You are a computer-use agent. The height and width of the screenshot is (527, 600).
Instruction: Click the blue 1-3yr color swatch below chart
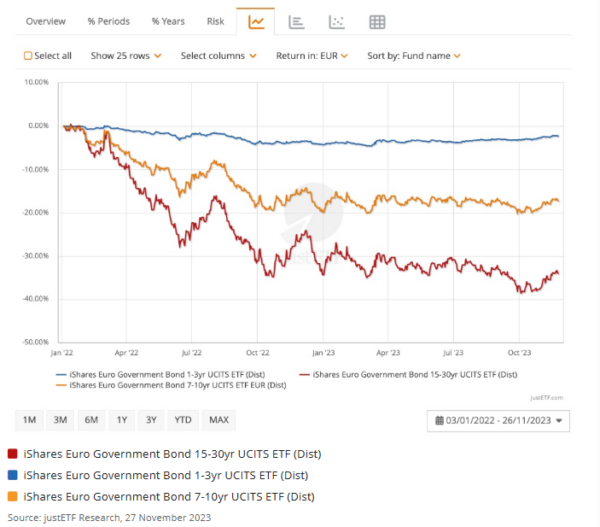click(13, 475)
